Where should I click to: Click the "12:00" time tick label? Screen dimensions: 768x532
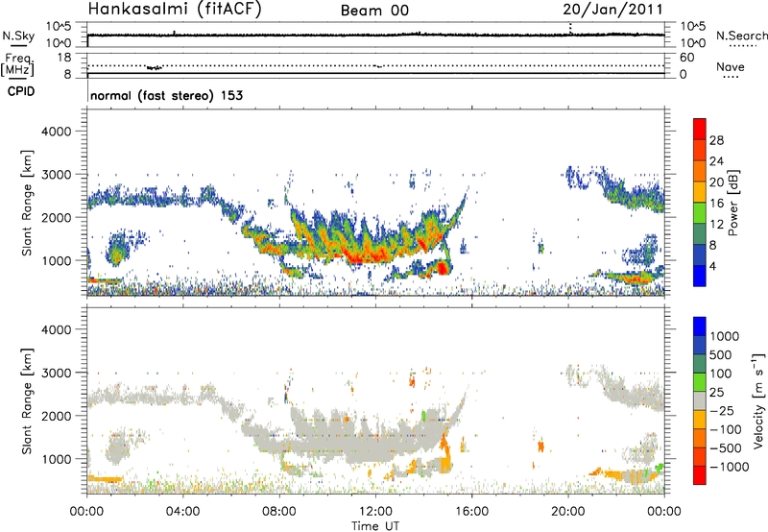[x=375, y=512]
